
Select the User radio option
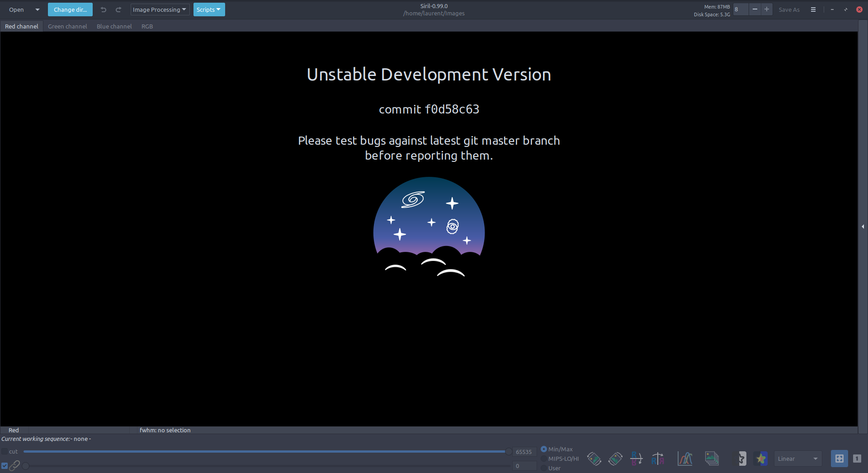pyautogui.click(x=544, y=468)
